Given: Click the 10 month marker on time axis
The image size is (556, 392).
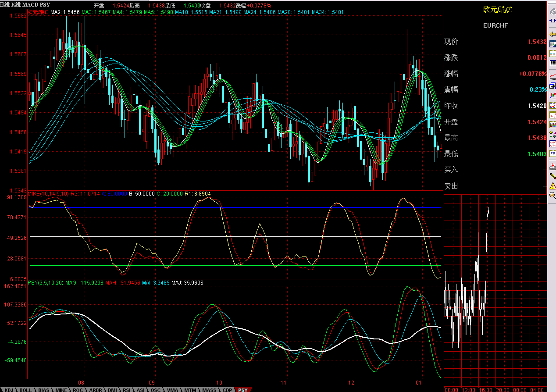Looking at the screenshot, I should [220, 382].
